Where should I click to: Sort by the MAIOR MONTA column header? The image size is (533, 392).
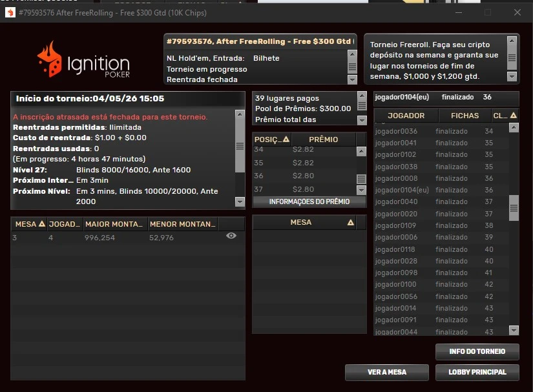click(114, 224)
